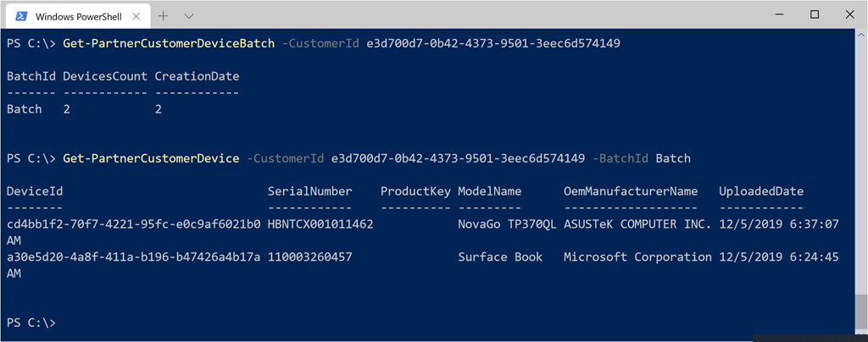Maximize the terminal window

[x=815, y=14]
